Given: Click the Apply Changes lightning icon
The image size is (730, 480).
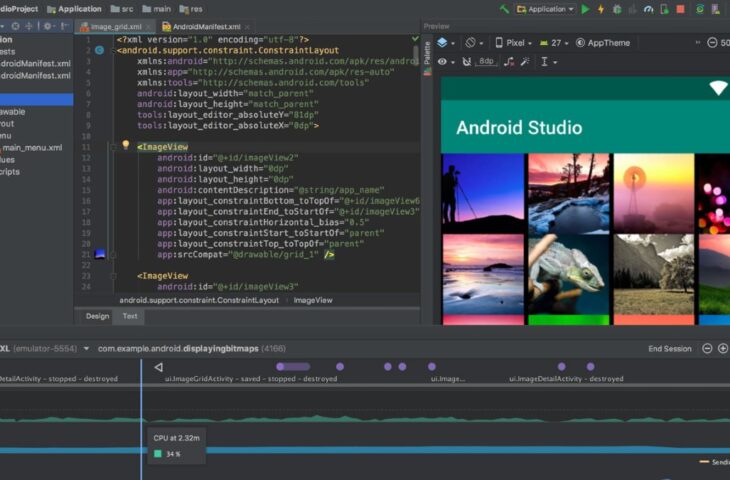Looking at the screenshot, I should point(601,9).
